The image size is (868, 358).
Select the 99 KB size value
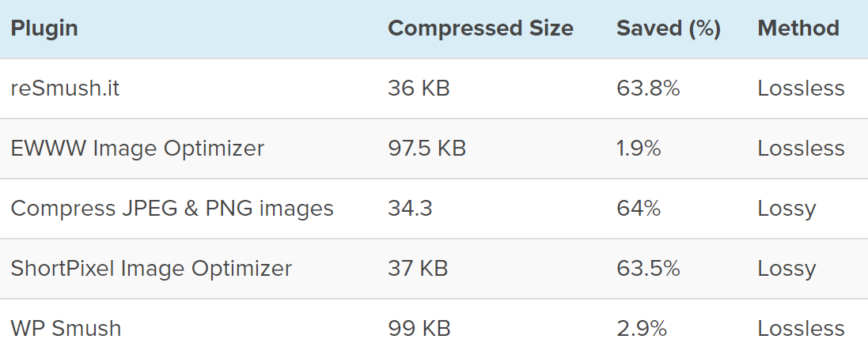click(419, 329)
